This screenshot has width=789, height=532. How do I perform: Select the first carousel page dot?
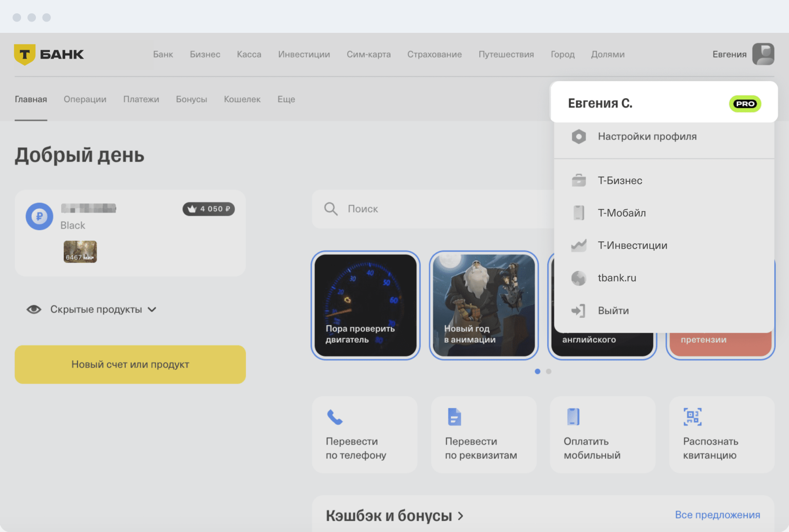point(537,371)
